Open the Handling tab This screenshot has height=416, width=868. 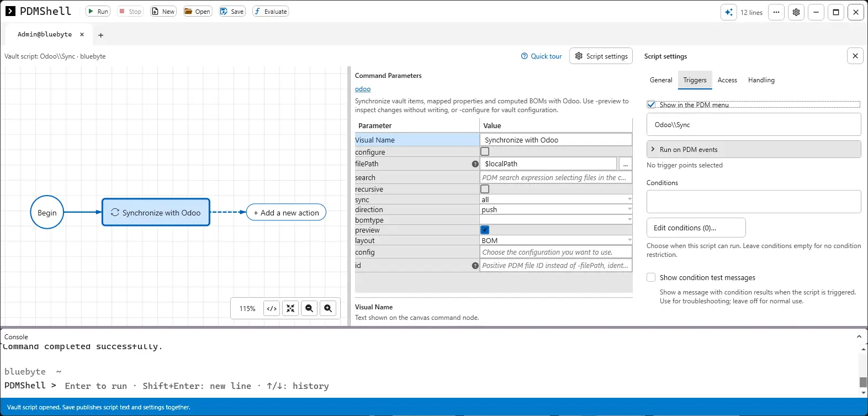point(761,80)
